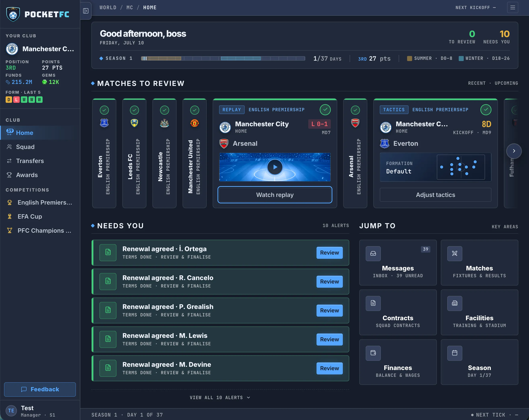Click the Default formation pitch preview

[x=461, y=167]
